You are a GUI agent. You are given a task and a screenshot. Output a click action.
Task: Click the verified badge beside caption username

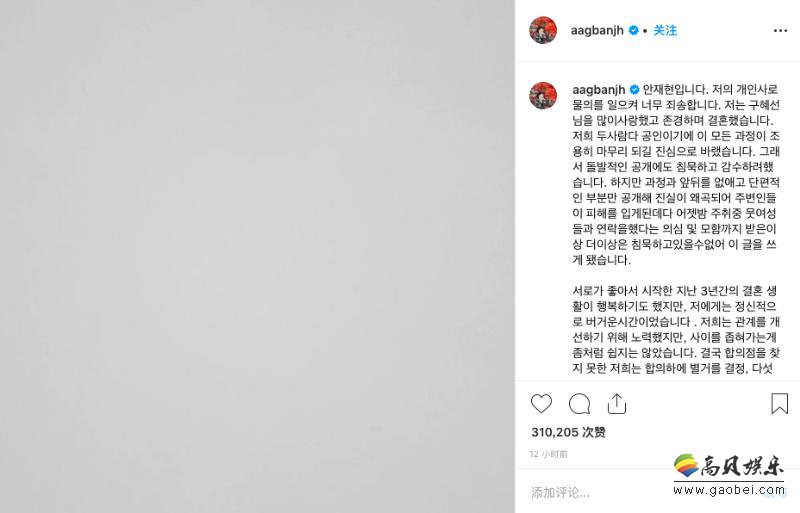tap(634, 90)
